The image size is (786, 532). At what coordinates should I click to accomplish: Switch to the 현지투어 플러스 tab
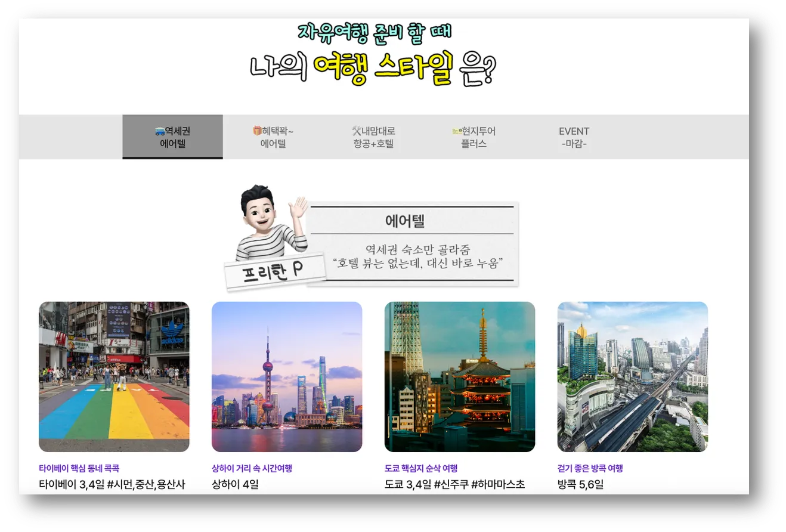473,137
